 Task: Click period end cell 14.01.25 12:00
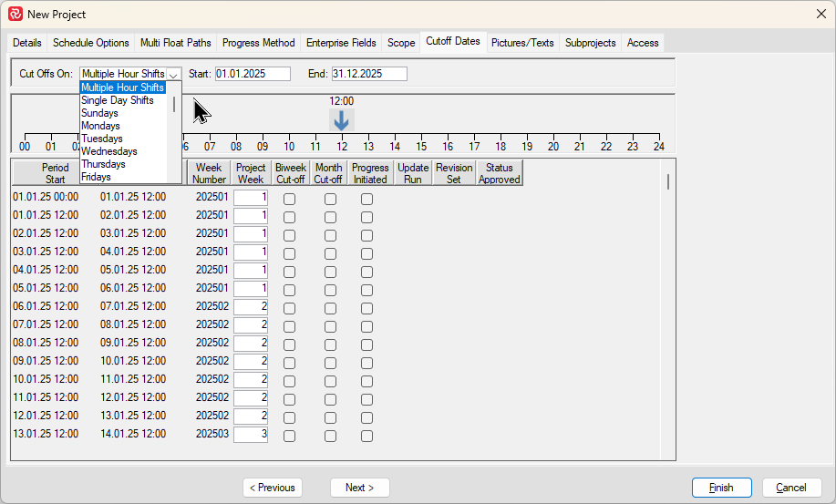point(133,434)
